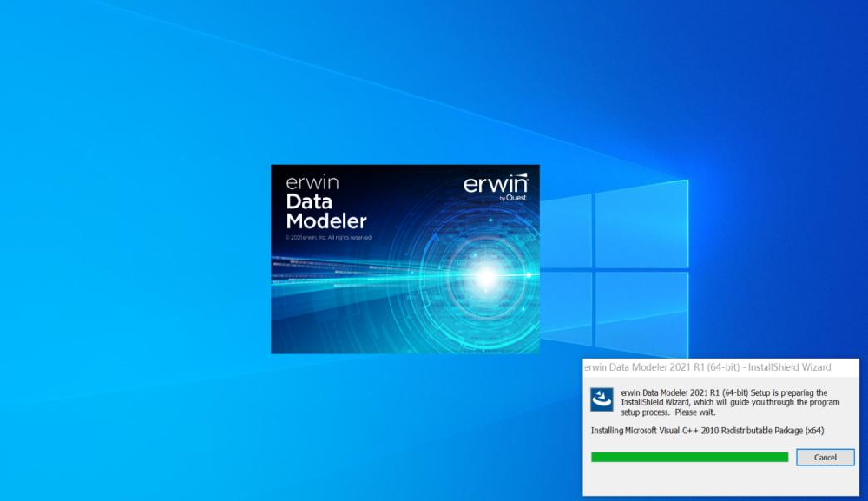The width and height of the screenshot is (868, 501).
Task: Click the InstallShield Wizard title bar text
Action: pyautogui.click(x=707, y=367)
